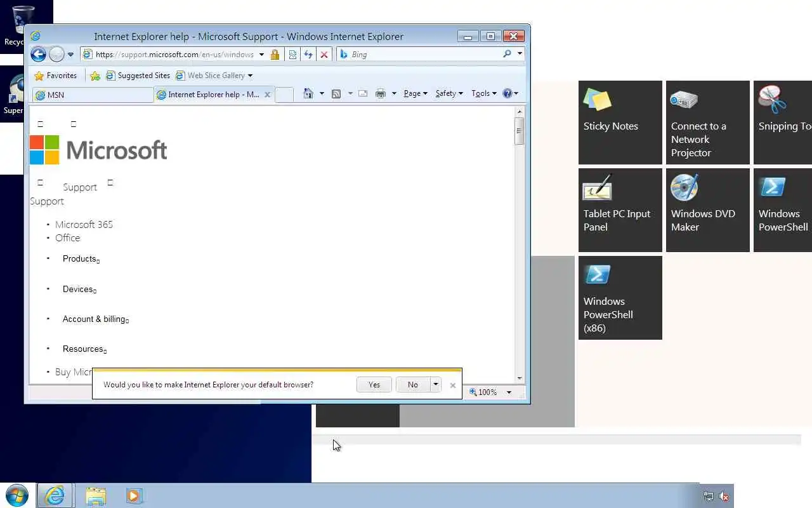Open the Web Slice Gallery dropdown

point(214,76)
